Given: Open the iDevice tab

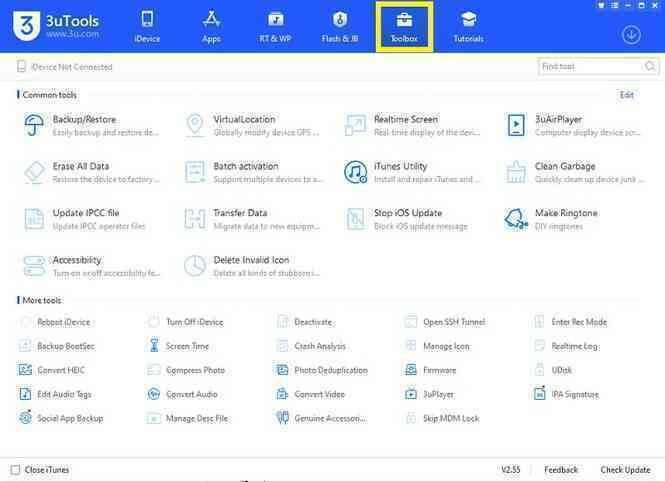Looking at the screenshot, I should pos(147,27).
